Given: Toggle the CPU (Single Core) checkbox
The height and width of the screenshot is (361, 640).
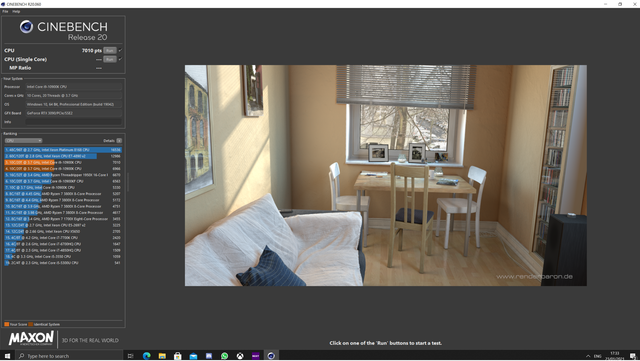Looking at the screenshot, I should pyautogui.click(x=120, y=59).
